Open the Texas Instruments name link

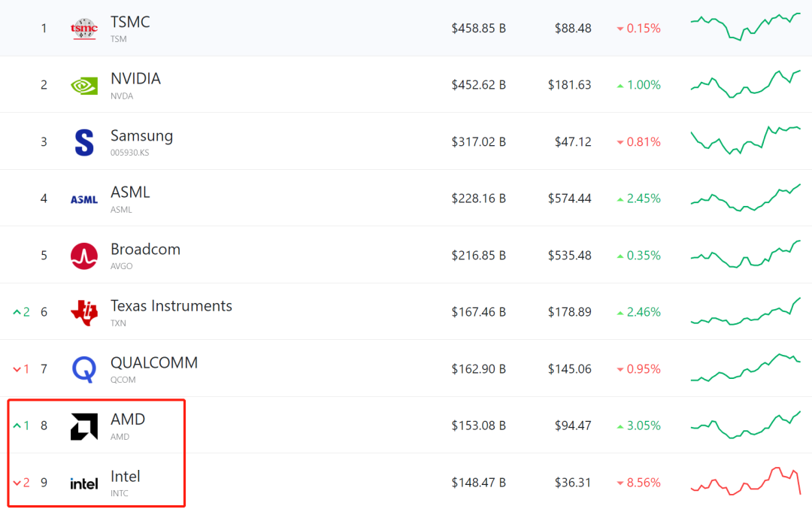pyautogui.click(x=171, y=306)
